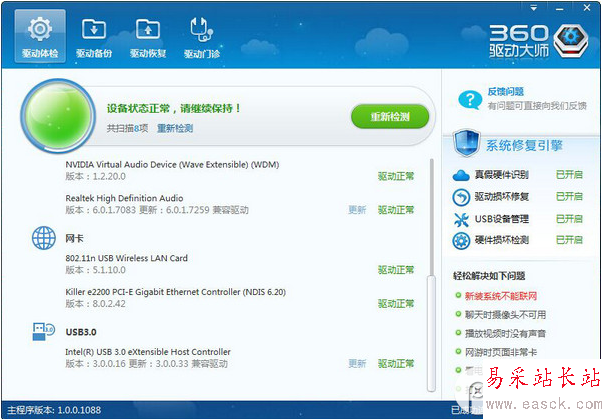Select Intel(R) USB 3.0 eXtensible Host Controller
This screenshot has height=419, width=603.
pos(148,352)
